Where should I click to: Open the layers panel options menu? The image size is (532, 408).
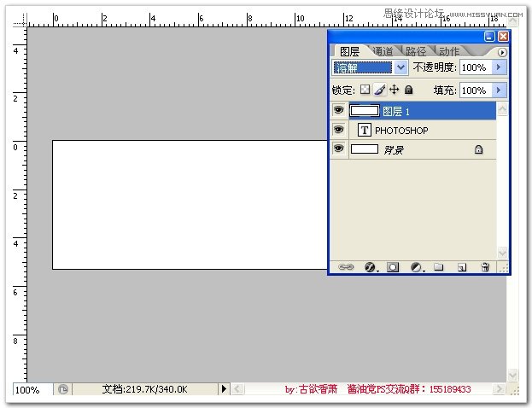click(502, 52)
